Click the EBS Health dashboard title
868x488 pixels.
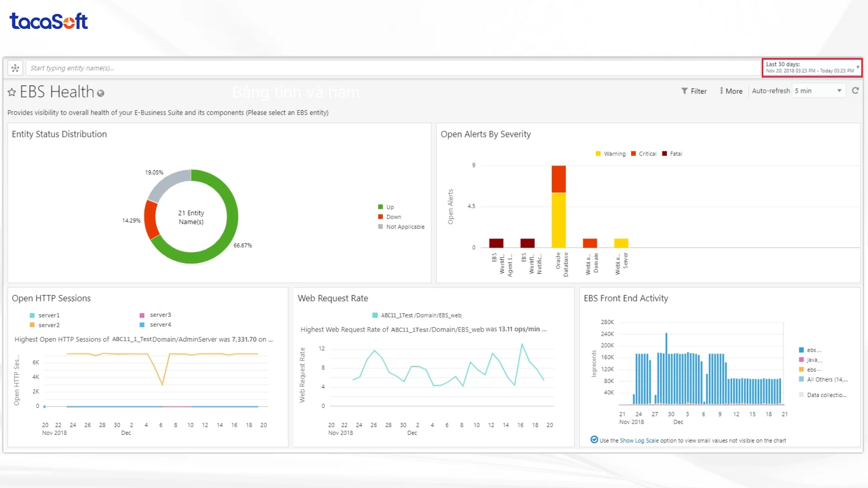(57, 92)
